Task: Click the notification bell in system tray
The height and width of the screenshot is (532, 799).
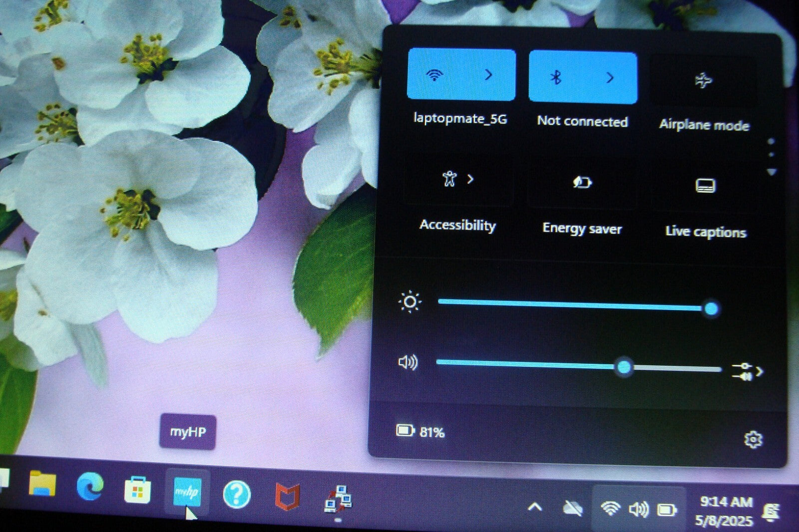Action: tap(771, 513)
